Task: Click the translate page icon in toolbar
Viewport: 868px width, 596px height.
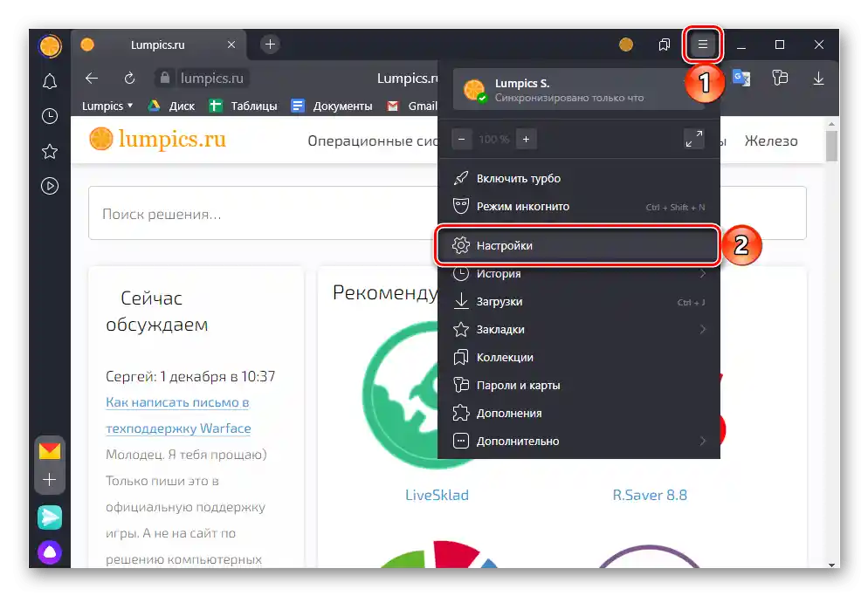Action: 741,78
